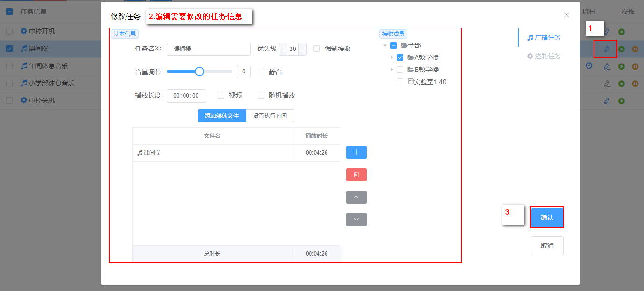This screenshot has width=644, height=291.
Task: Uncheck the A教学楼 checkbox
Action: 400,57
